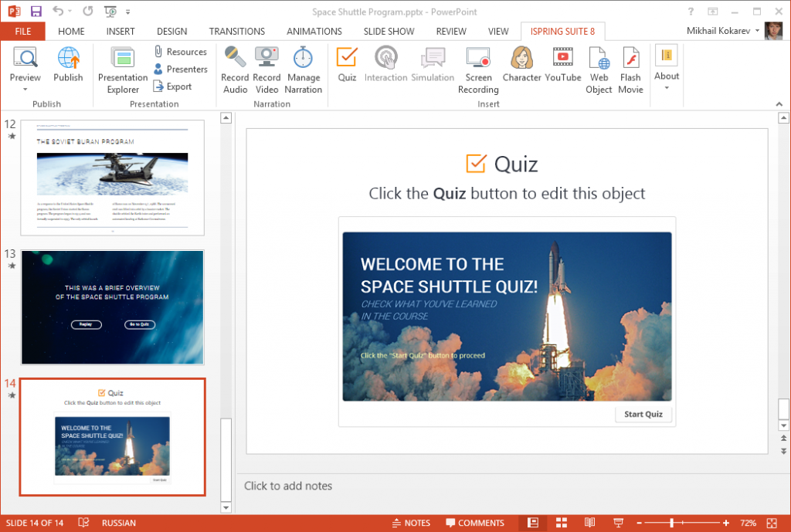
Task: Expand the About dropdown arrow
Action: 667,88
